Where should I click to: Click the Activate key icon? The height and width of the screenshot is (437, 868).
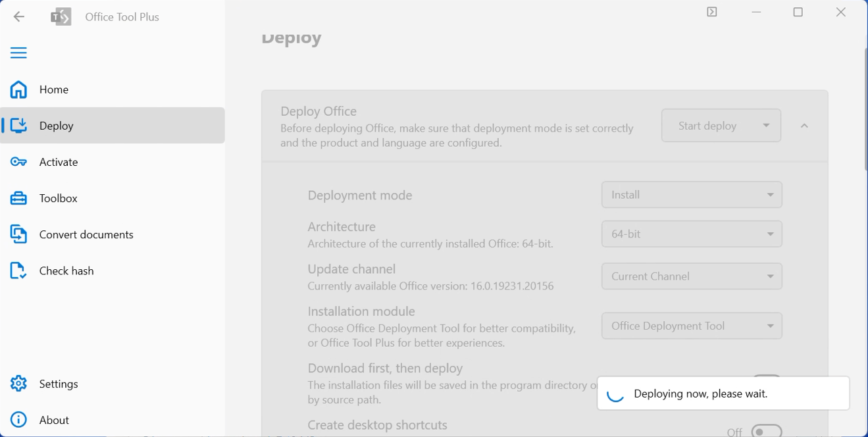tap(18, 162)
